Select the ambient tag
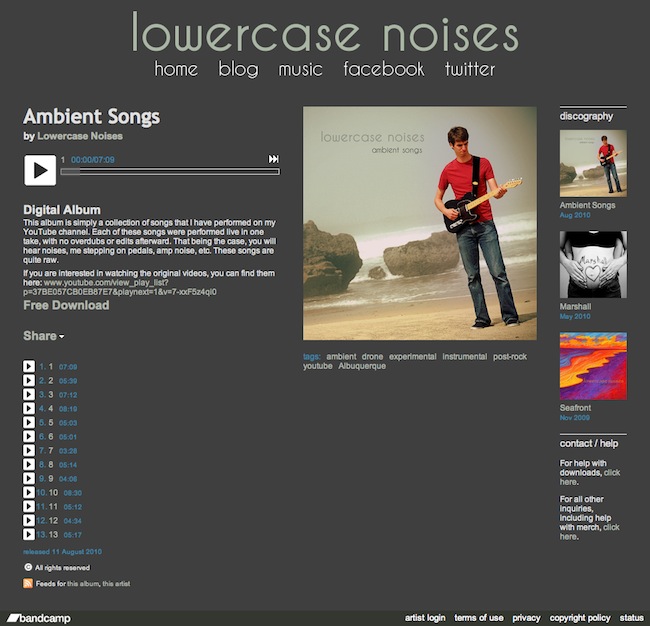 pyautogui.click(x=341, y=357)
